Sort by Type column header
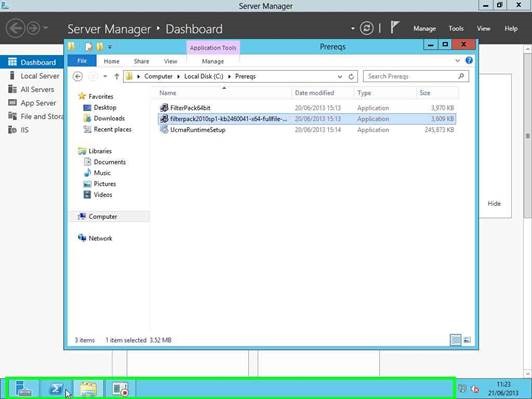Viewport: 532px width, 399px height. [385, 93]
